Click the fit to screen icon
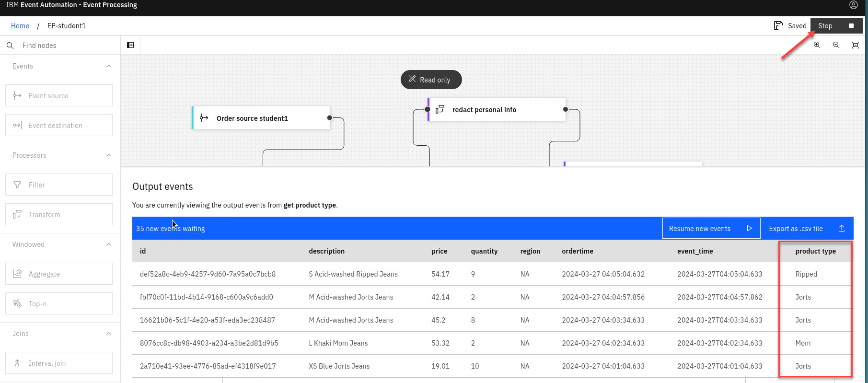Screen dimensions: 868x383 855,45
